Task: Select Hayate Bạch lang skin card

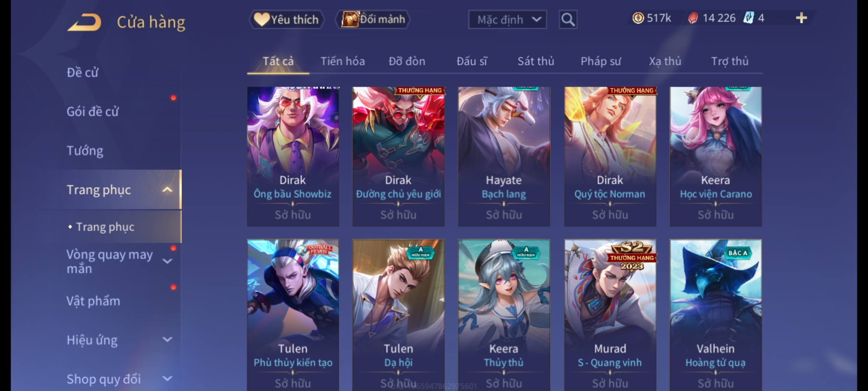Action: coord(504,156)
